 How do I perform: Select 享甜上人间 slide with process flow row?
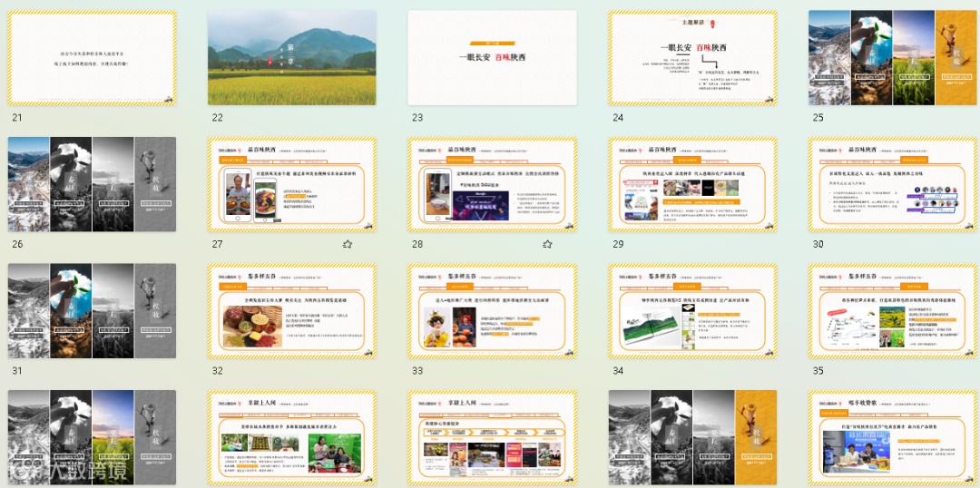pyautogui.click(x=493, y=437)
